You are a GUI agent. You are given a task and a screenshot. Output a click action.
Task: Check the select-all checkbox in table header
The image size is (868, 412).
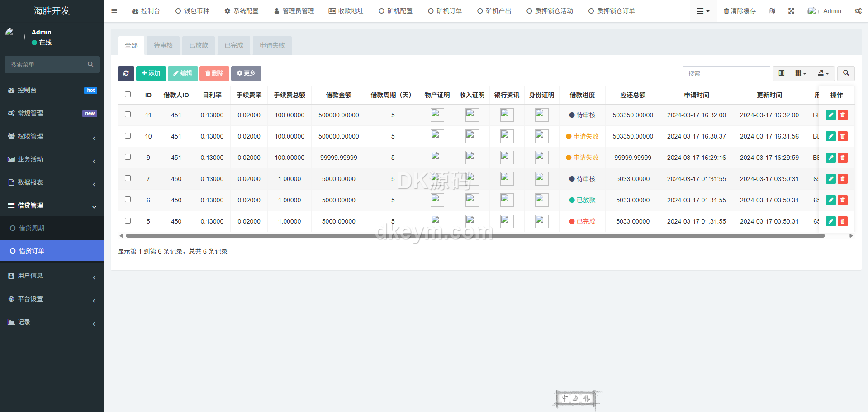(128, 95)
